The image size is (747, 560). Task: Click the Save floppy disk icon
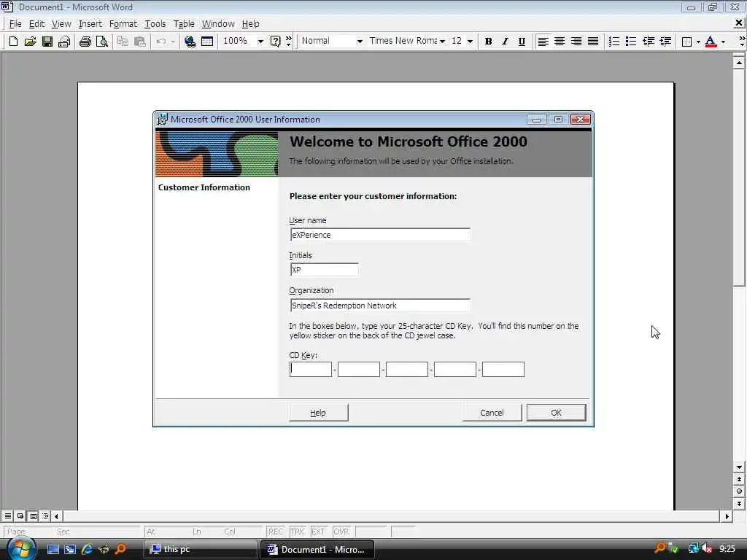[x=47, y=42]
